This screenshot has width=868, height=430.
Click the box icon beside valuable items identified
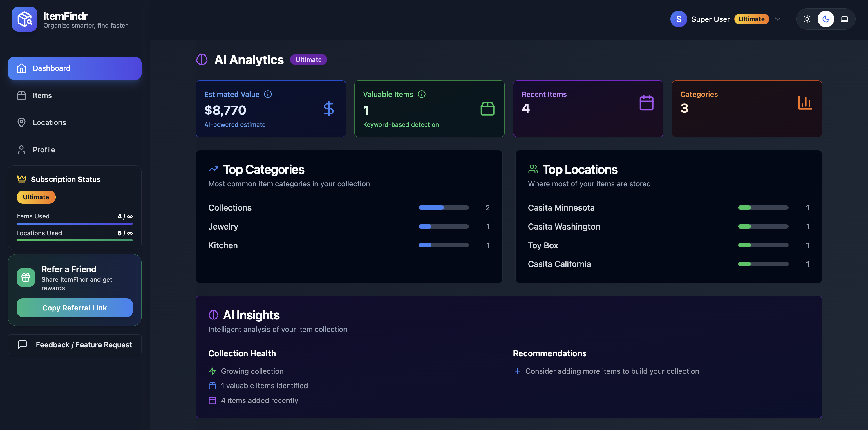pos(213,386)
